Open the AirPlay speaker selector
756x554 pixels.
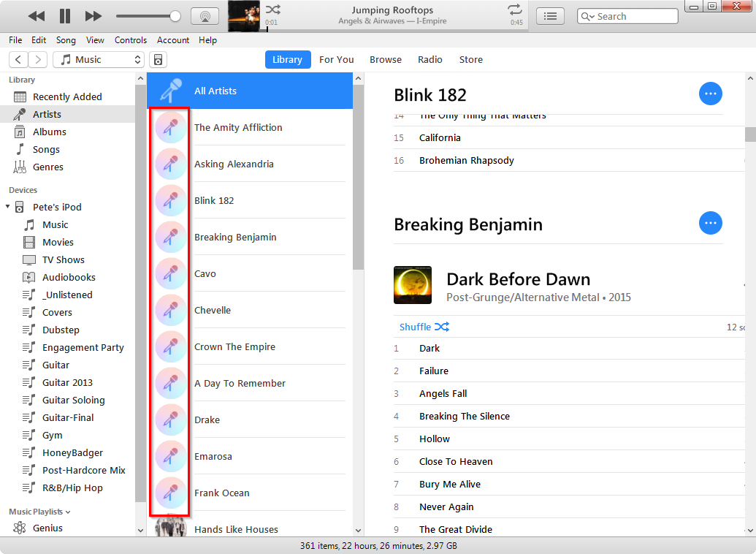pos(205,15)
